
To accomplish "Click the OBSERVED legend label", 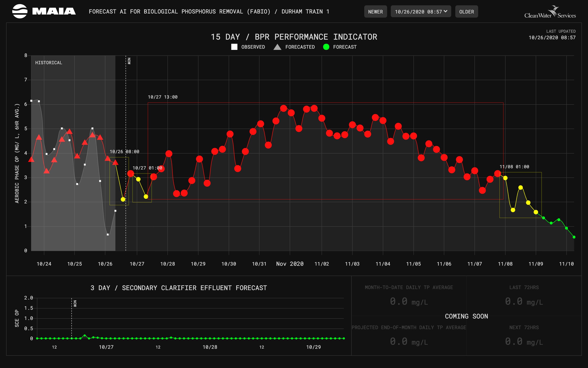I will 253,47.
